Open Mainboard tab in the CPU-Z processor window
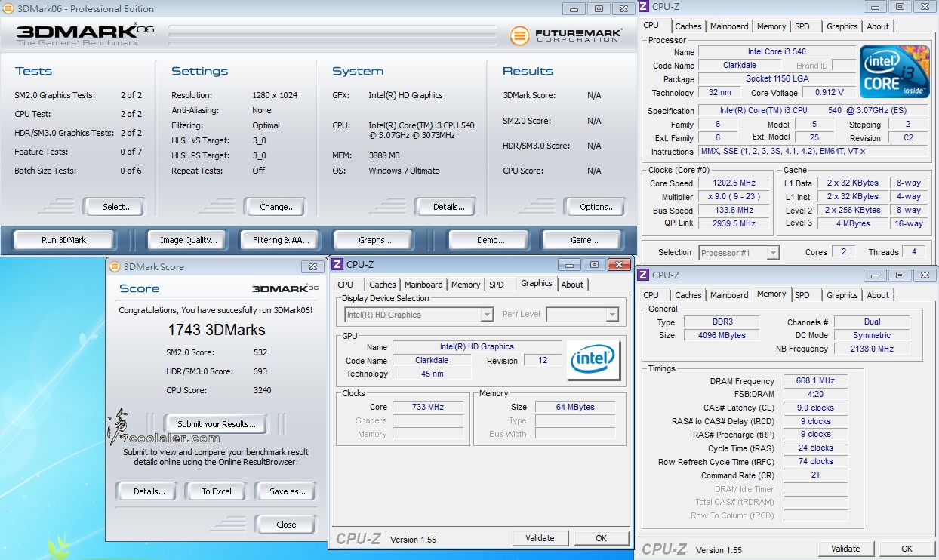The width and height of the screenshot is (939, 560). (x=729, y=26)
